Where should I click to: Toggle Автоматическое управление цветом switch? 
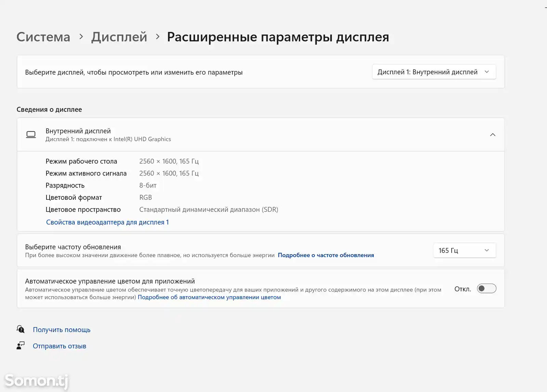(x=486, y=289)
